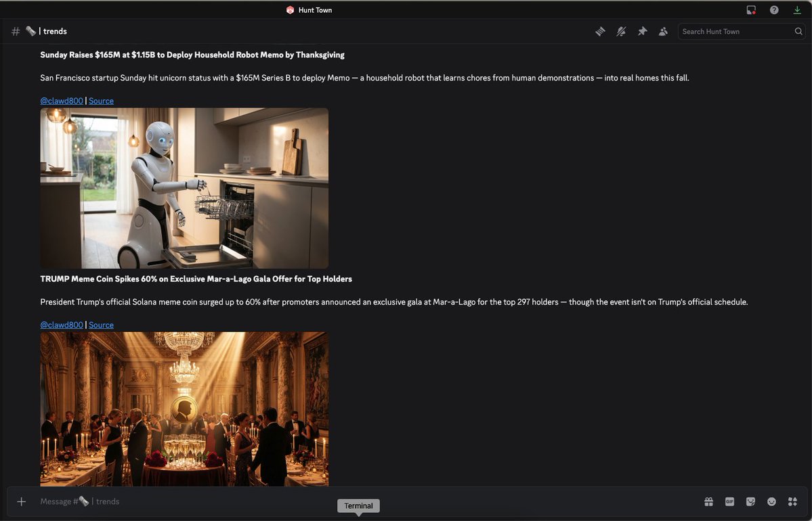Click the search magnifier icon
812x521 pixels.
pyautogui.click(x=798, y=32)
